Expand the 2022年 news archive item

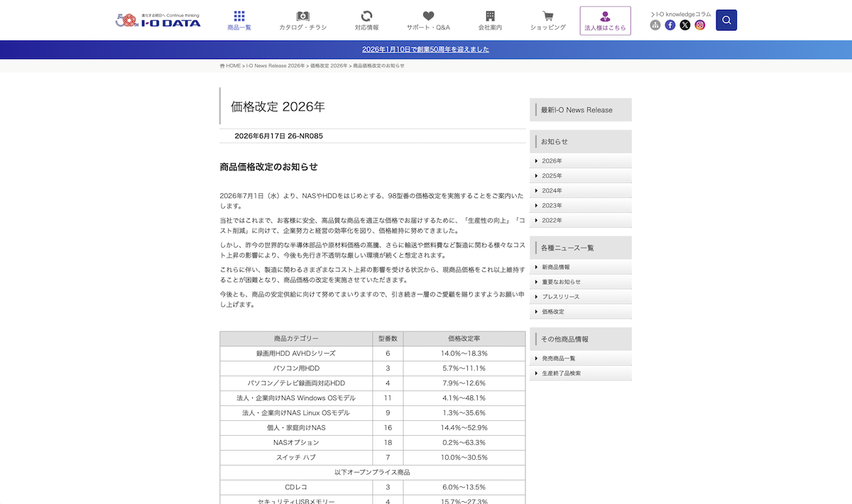(x=581, y=221)
